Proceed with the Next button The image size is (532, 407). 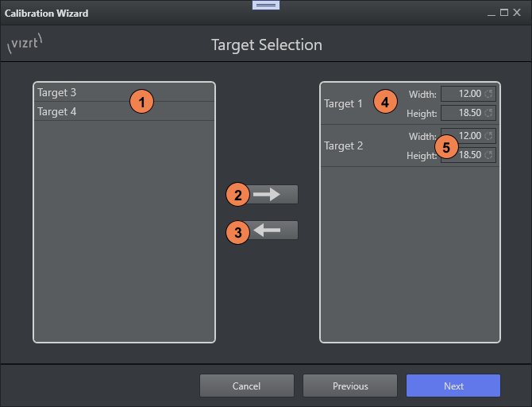click(453, 386)
